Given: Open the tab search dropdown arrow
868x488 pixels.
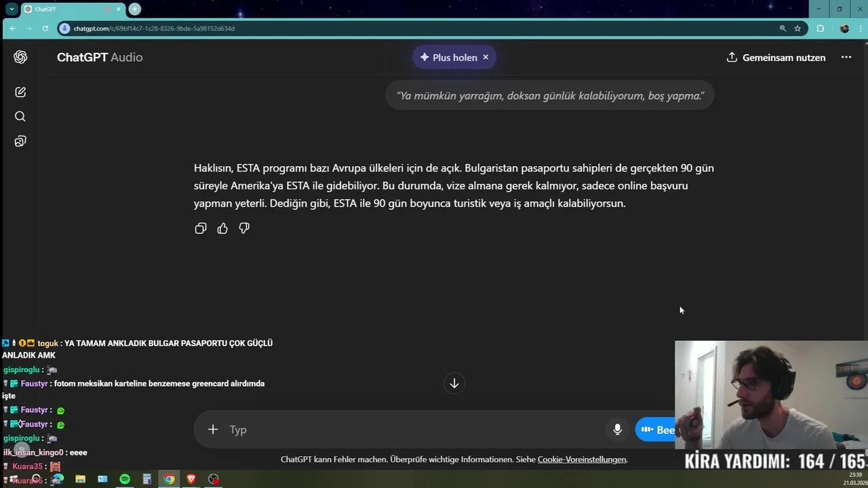Looking at the screenshot, I should (x=12, y=9).
